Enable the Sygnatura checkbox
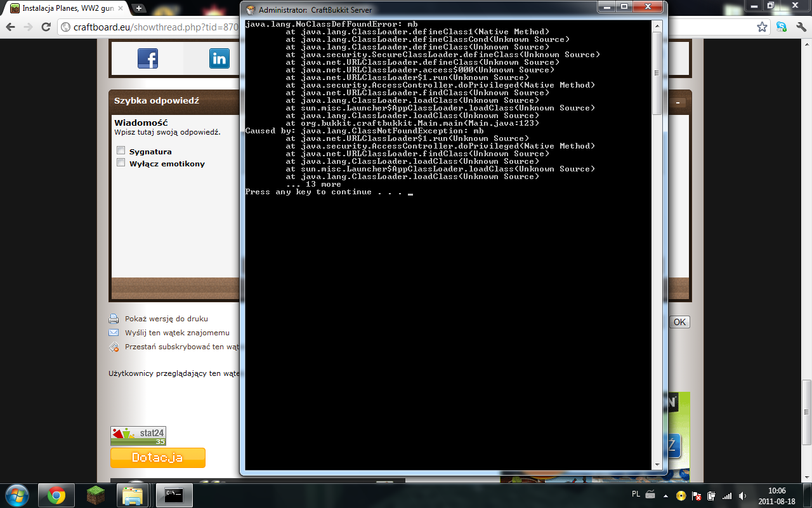The image size is (812, 508). 121,150
